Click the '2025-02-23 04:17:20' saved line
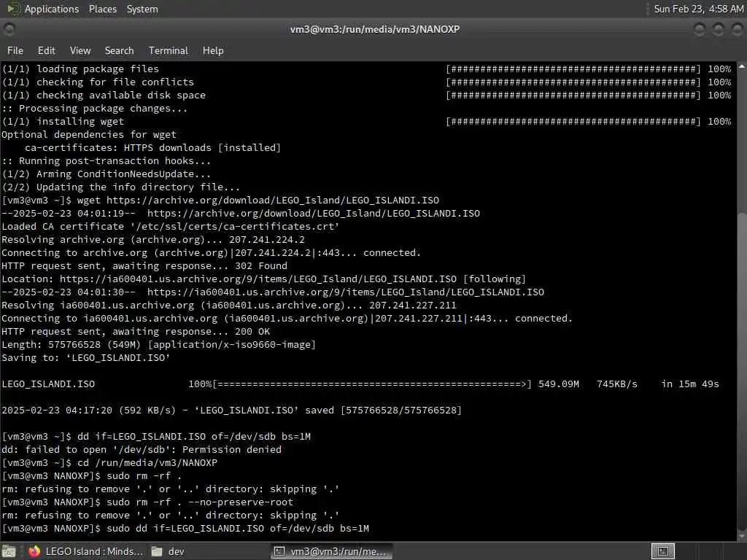This screenshot has width=747, height=560. 231,410
